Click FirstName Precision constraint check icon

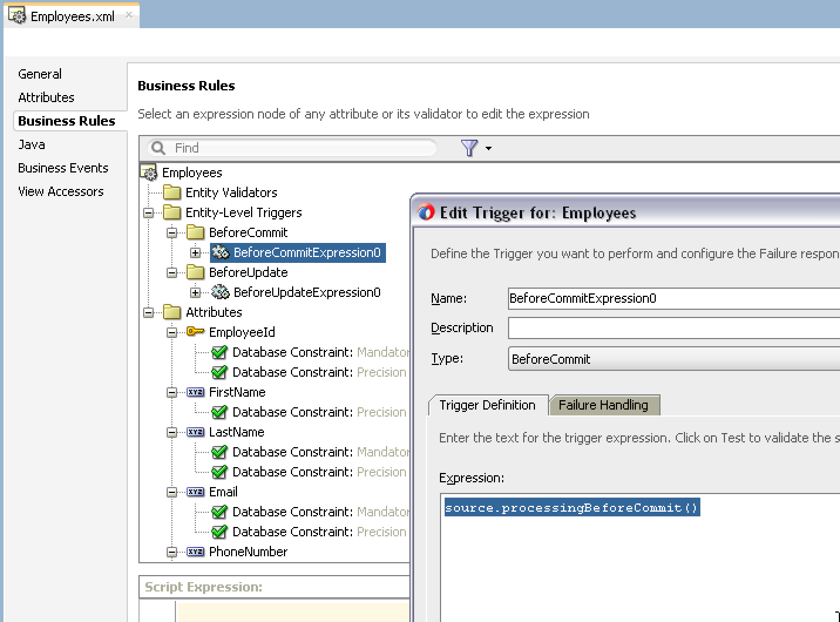click(x=219, y=412)
